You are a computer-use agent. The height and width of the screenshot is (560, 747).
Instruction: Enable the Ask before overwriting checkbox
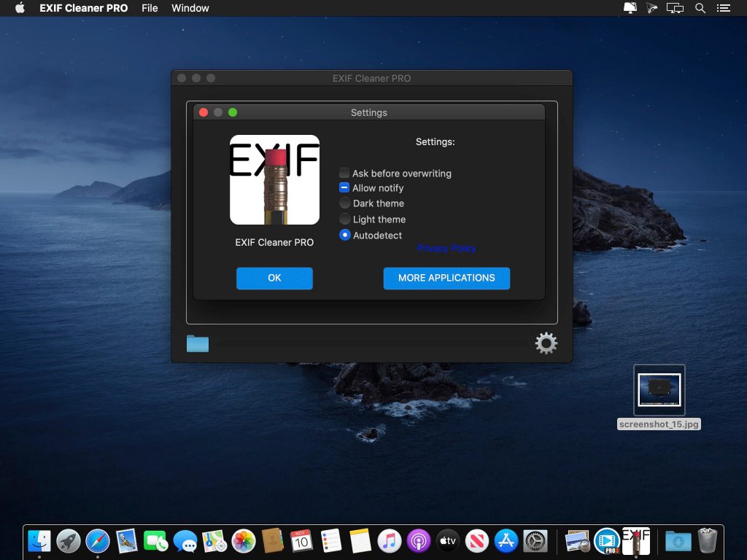[x=344, y=174]
